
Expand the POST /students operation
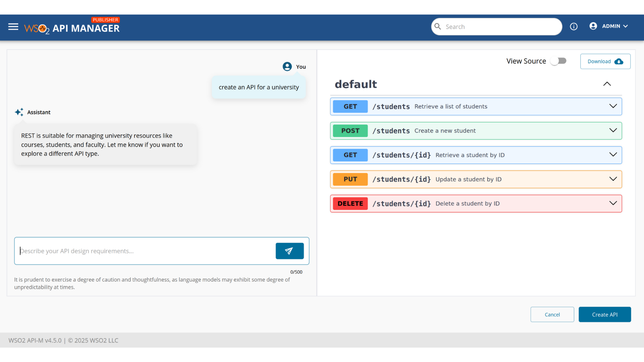pos(613,131)
